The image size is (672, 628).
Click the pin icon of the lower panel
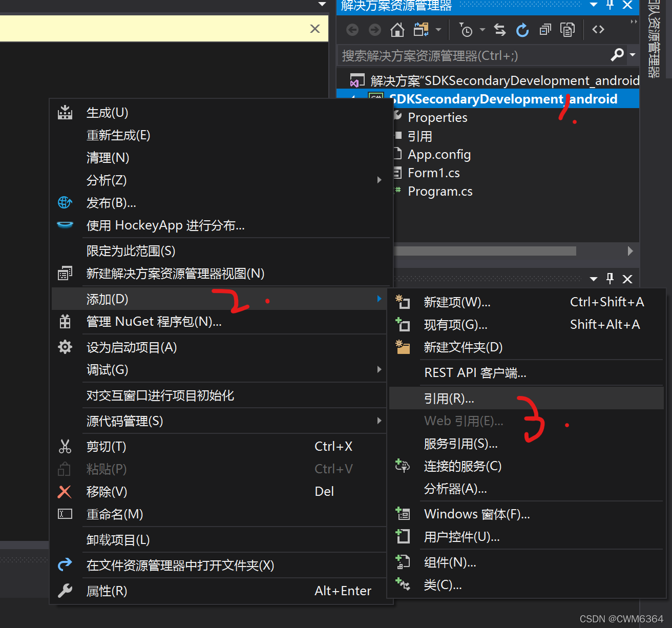click(x=610, y=279)
